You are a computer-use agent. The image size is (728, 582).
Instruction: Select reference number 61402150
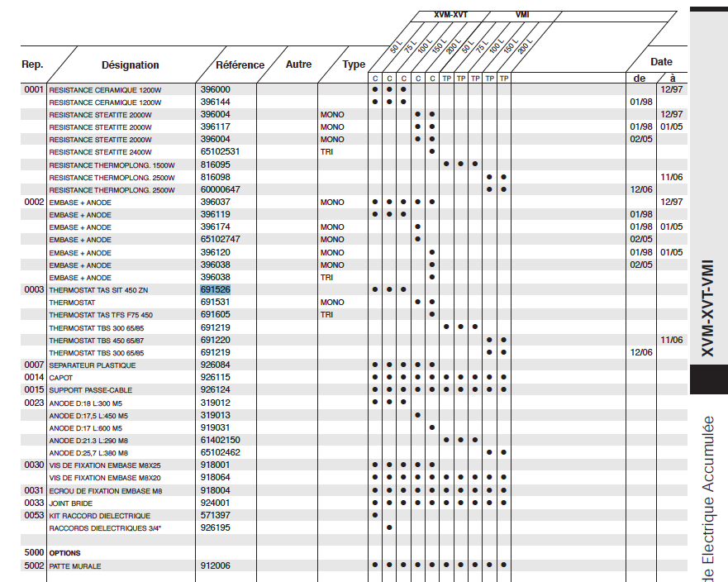pos(220,440)
